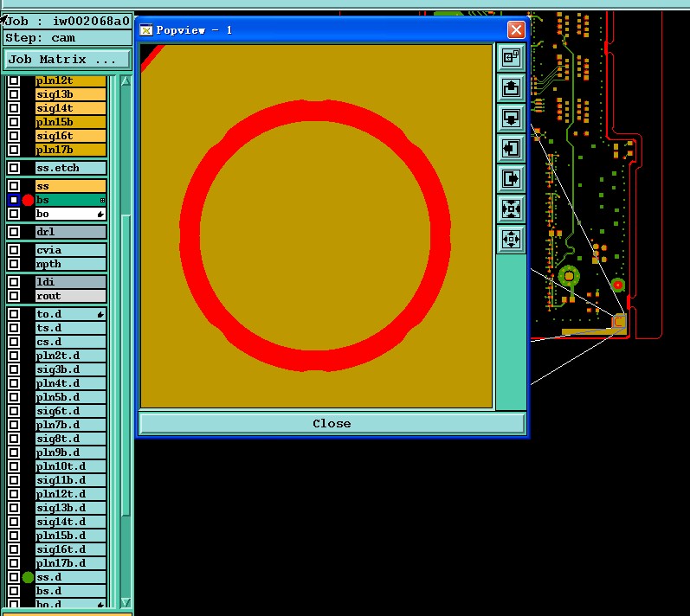This screenshot has width=690, height=616.
Task: Close the Popview window with X
Action: click(516, 30)
